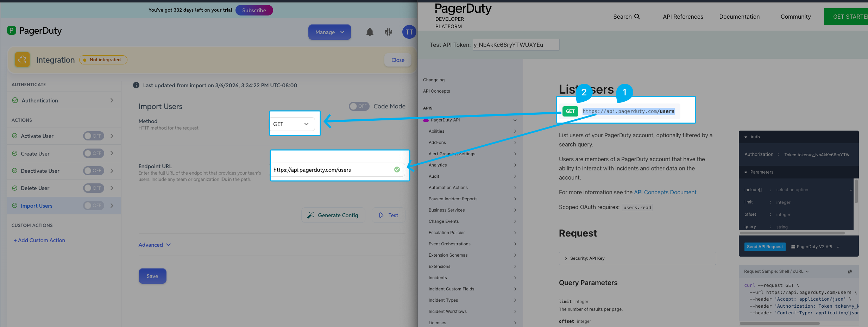Toggle Create User action on
The height and width of the screenshot is (327, 868).
click(x=94, y=153)
